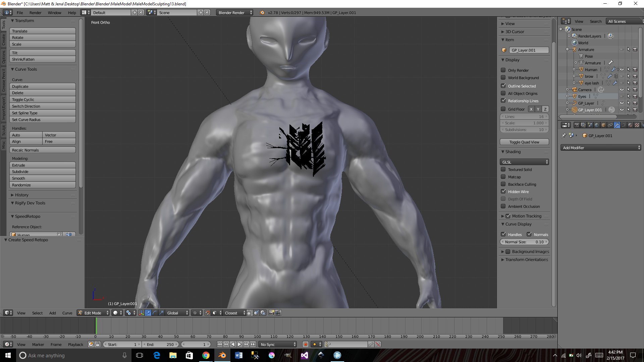Click the record auto-keyframe button
This screenshot has height=362, width=644.
click(x=306, y=344)
